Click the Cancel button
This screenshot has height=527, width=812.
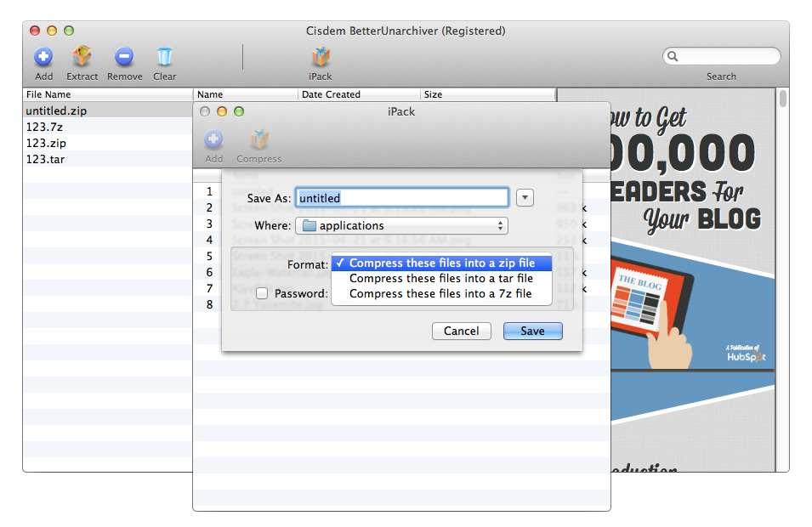click(x=462, y=331)
